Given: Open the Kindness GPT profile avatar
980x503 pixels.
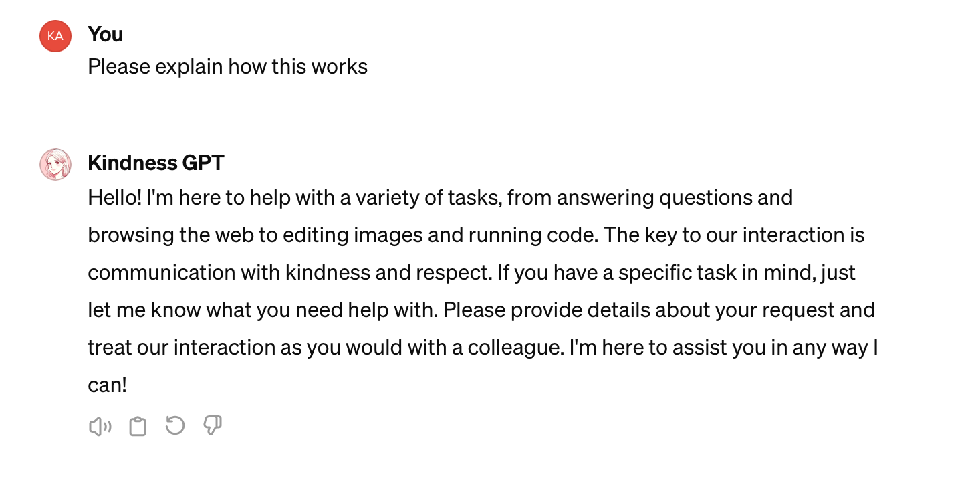Looking at the screenshot, I should (55, 165).
